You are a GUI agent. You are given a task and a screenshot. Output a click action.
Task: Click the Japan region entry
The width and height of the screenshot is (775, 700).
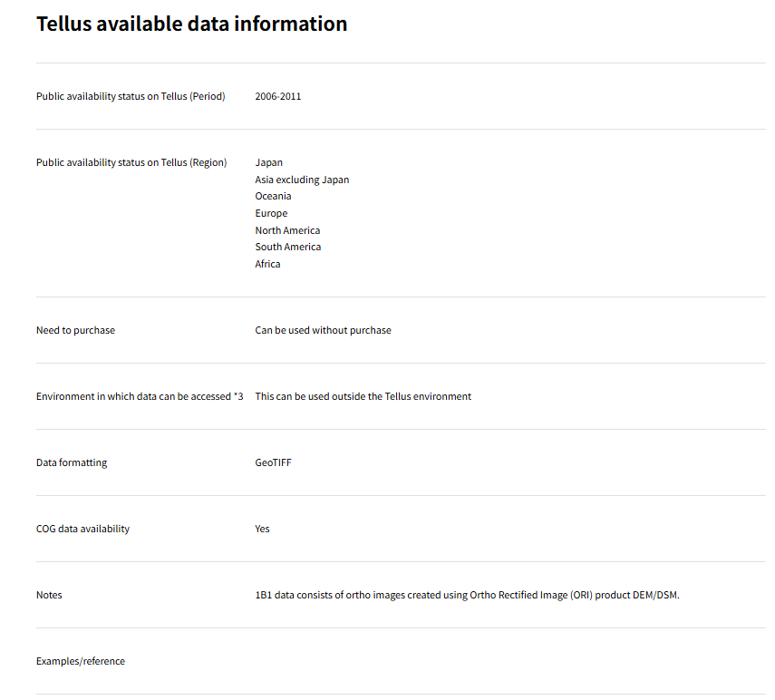point(269,162)
